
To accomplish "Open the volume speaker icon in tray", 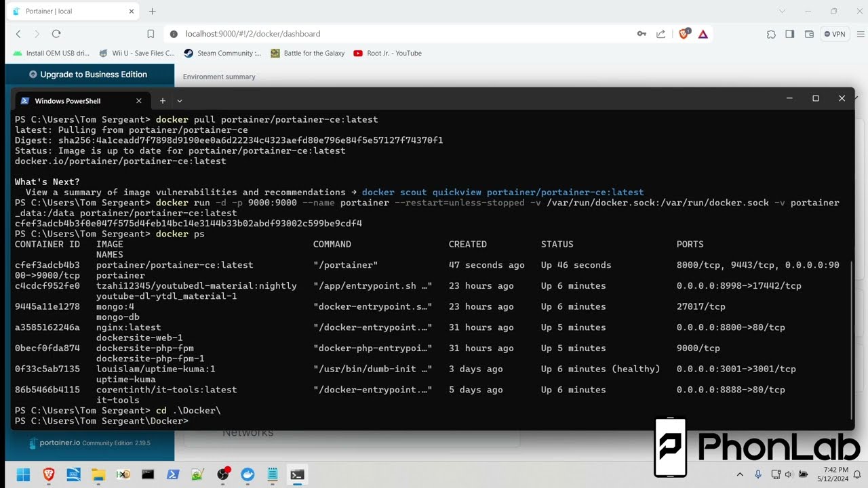I will coord(789,474).
